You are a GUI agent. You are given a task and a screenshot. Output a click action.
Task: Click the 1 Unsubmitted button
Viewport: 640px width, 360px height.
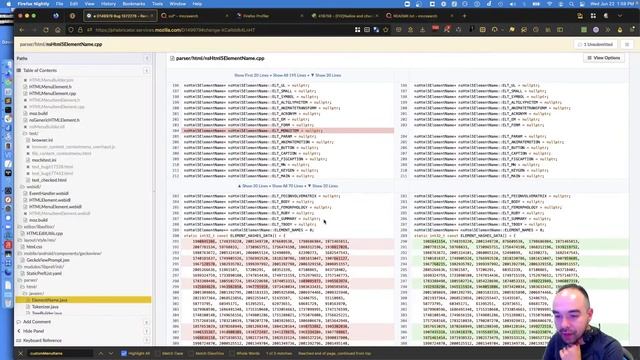[x=596, y=44]
